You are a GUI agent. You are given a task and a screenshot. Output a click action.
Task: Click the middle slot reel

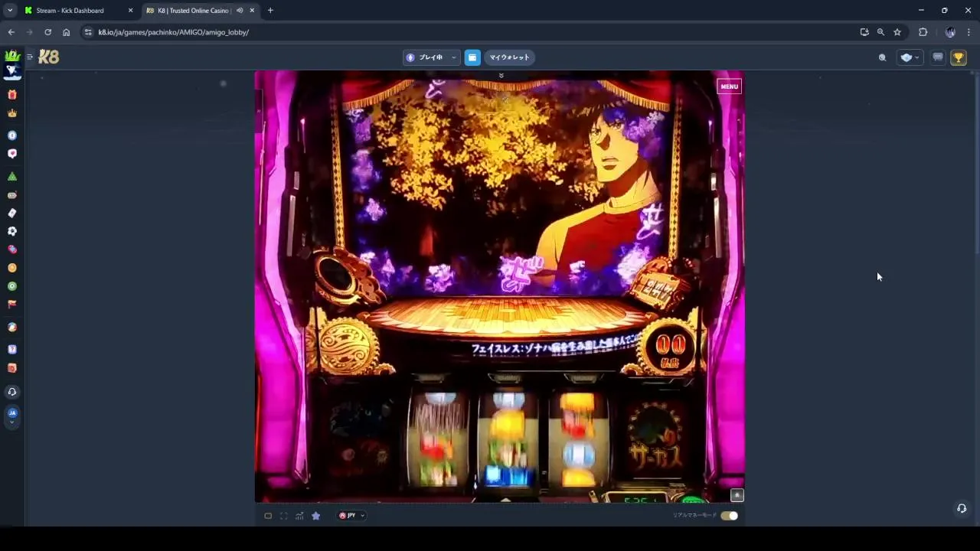[x=508, y=439]
